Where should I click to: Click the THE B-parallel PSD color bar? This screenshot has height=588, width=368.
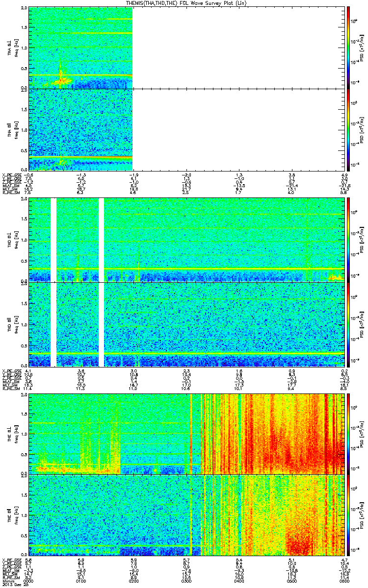pos(348,515)
